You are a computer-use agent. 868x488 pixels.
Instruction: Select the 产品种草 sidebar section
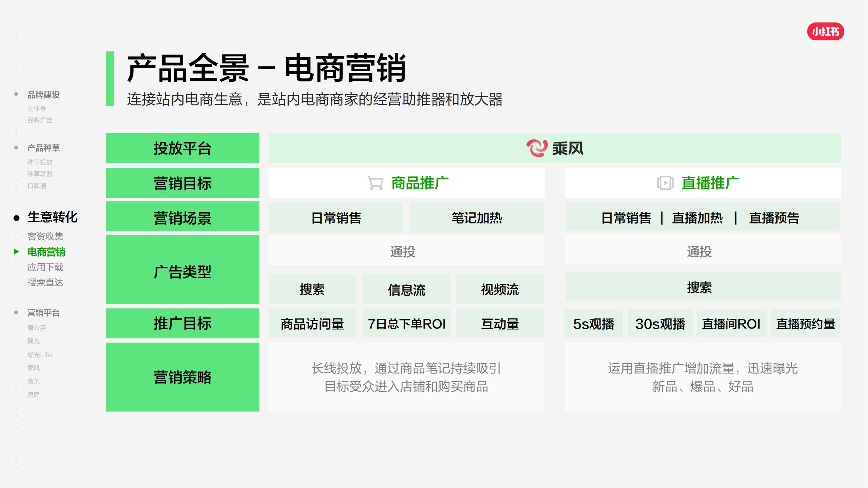(44, 148)
